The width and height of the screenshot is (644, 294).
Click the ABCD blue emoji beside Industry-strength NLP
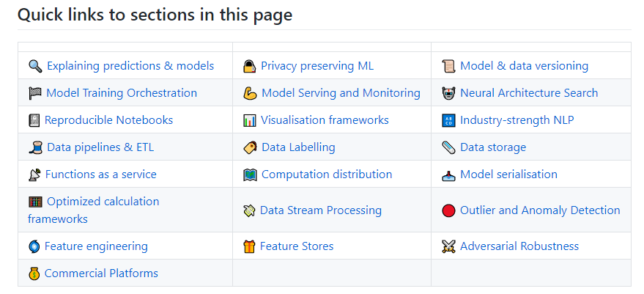(448, 120)
